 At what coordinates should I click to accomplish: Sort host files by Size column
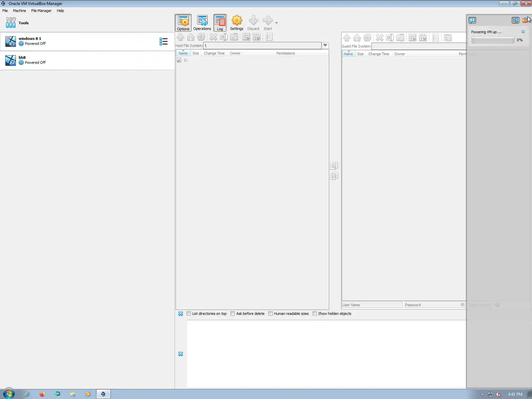coord(196,53)
